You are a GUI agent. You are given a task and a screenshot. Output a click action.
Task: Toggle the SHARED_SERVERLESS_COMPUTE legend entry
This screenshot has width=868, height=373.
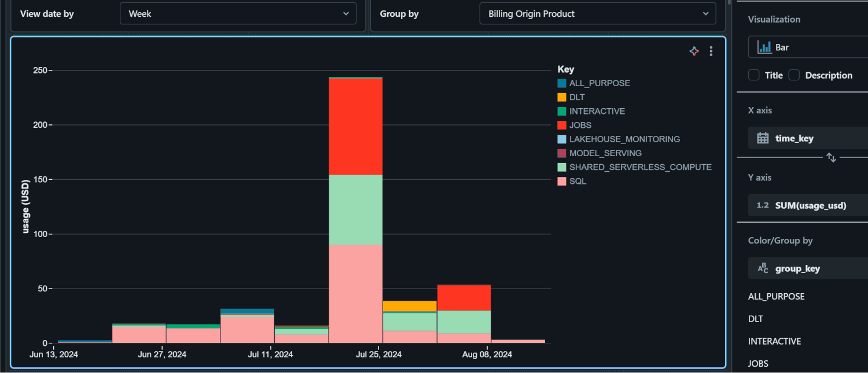[x=640, y=167]
